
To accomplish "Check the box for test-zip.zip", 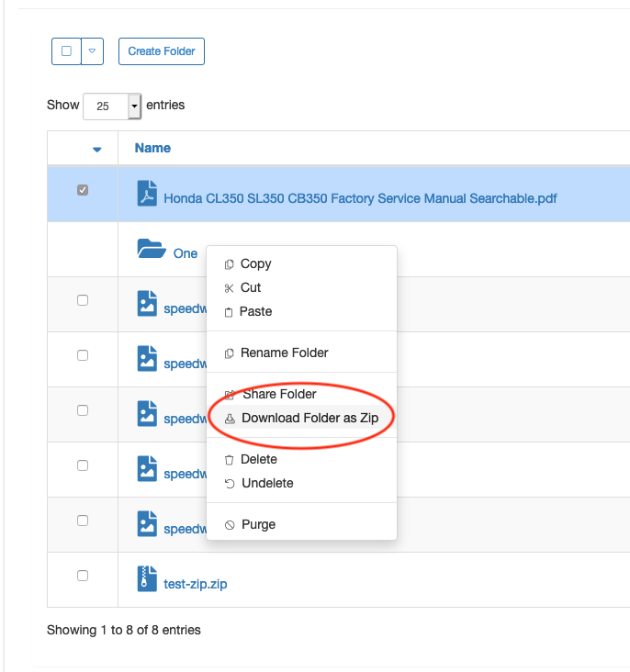I will [83, 575].
